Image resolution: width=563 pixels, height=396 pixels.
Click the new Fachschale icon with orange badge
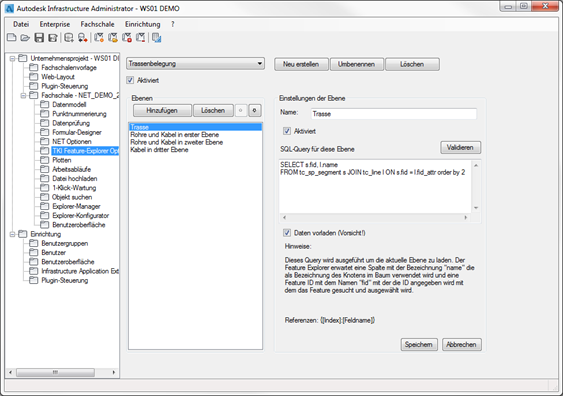[x=99, y=37]
